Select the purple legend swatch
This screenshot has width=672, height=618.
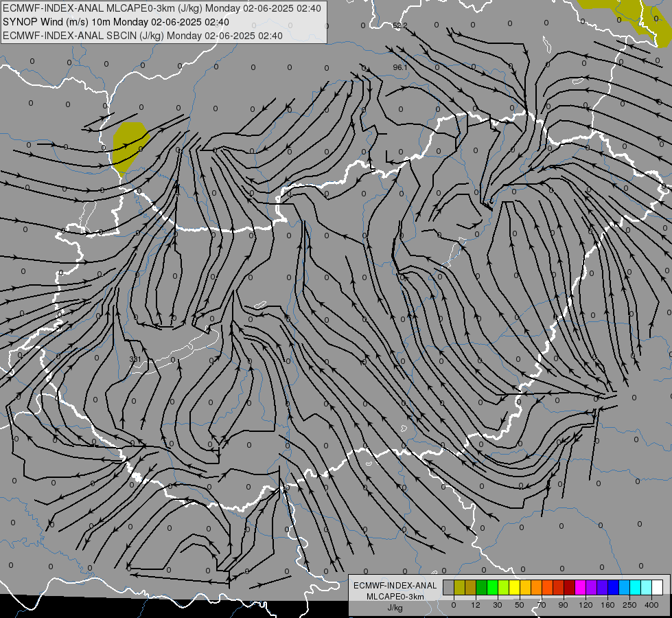(x=592, y=588)
